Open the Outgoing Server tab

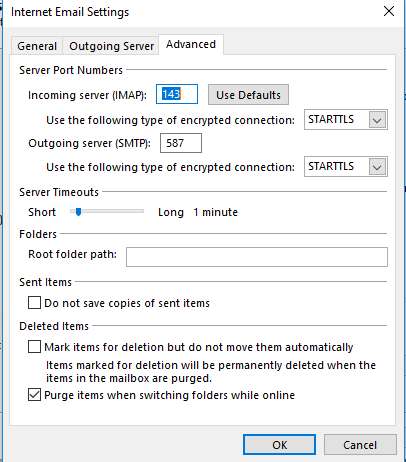[111, 46]
